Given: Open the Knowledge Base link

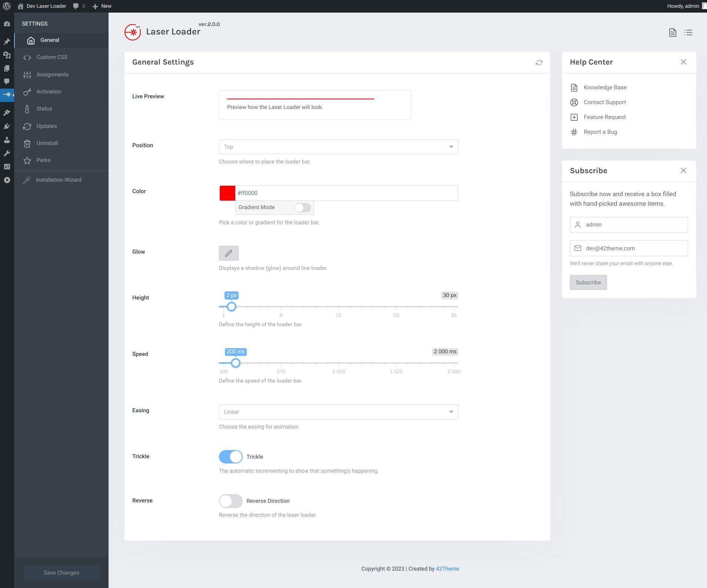Looking at the screenshot, I should click(x=605, y=87).
